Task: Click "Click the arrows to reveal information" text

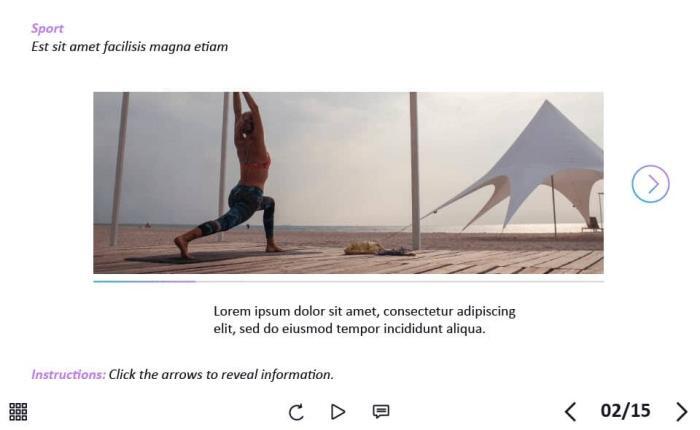Action: (x=221, y=374)
